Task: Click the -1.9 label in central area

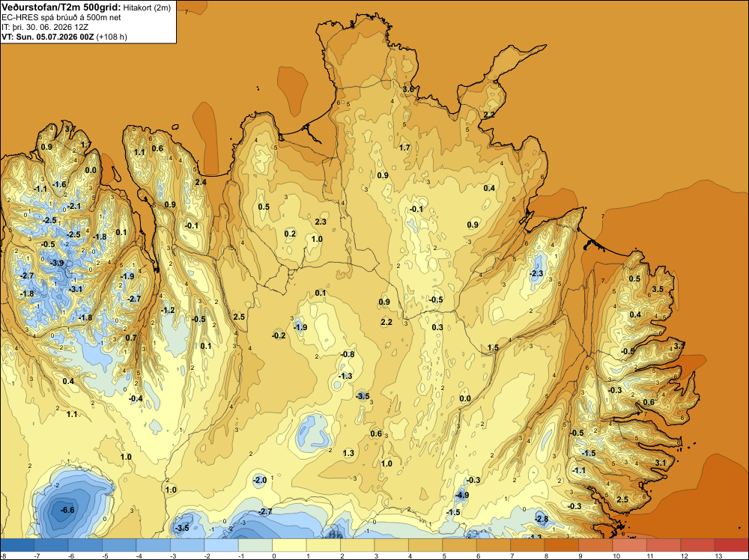Action: tap(300, 327)
